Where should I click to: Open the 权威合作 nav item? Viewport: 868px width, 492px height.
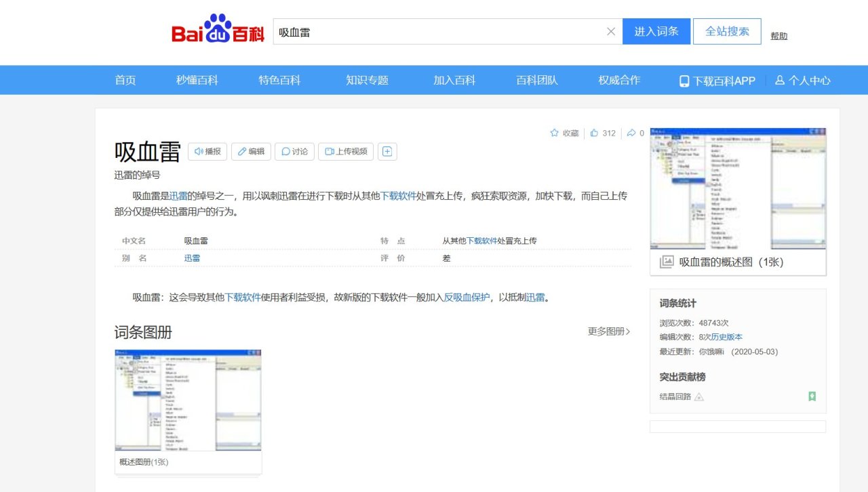click(619, 80)
